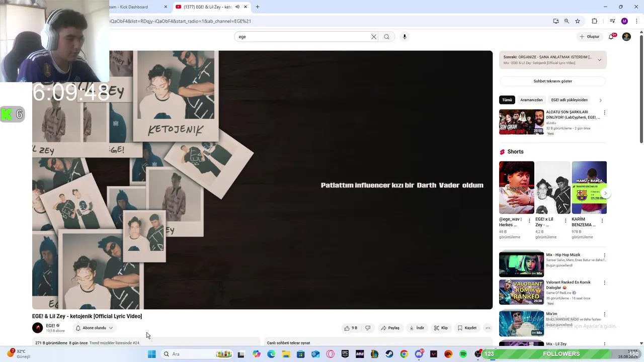Open the KARİM BENZEMA Shorts thumbnail

(x=589, y=188)
